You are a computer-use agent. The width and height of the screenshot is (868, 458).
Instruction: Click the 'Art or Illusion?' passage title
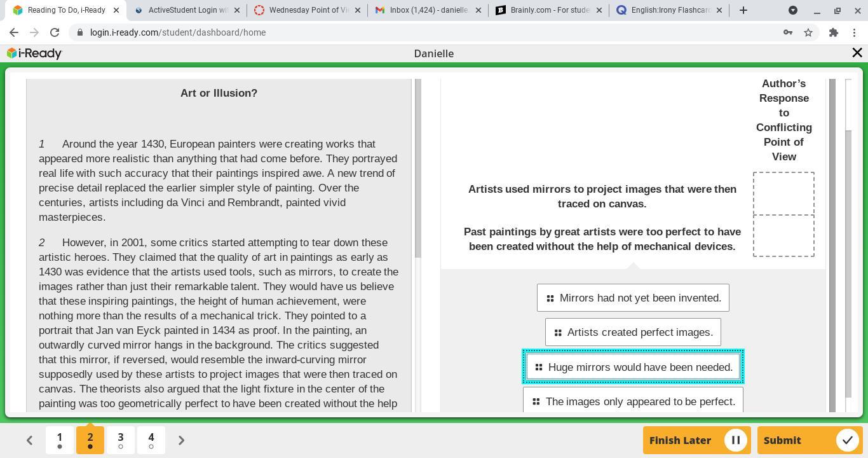pos(219,93)
